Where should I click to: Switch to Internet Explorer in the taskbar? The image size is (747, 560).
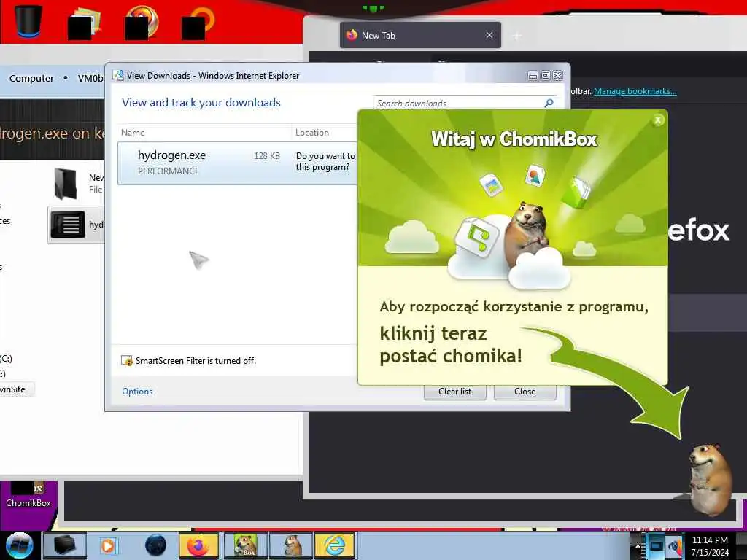[334, 545]
